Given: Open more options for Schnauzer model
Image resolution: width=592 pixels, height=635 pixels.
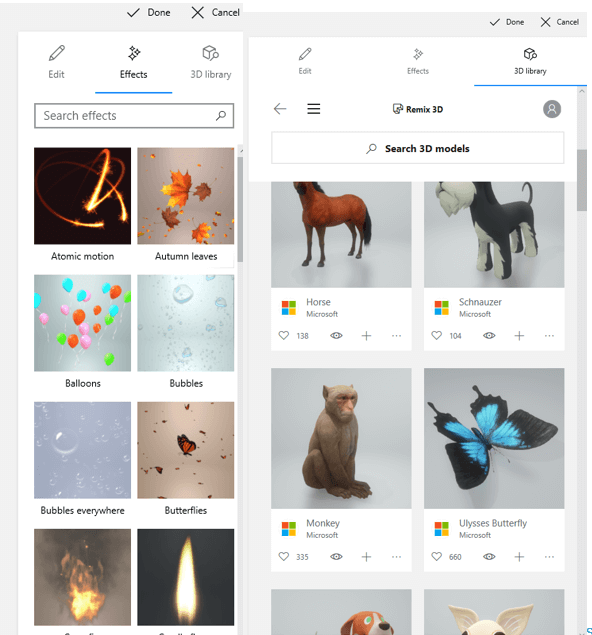Looking at the screenshot, I should coord(549,335).
